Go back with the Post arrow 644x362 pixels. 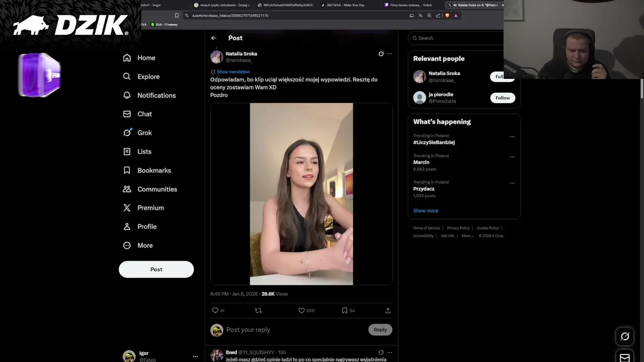point(214,38)
